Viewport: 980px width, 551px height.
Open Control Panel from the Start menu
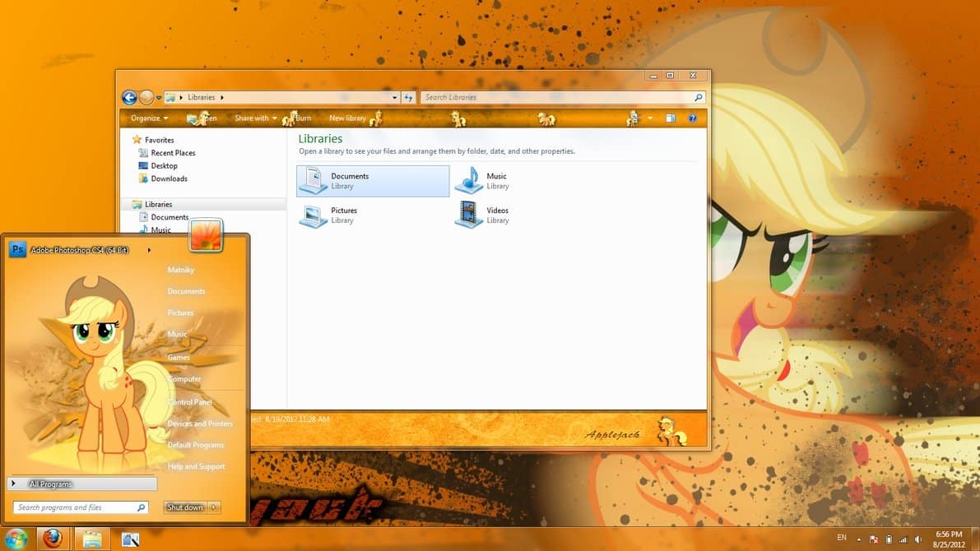click(191, 402)
